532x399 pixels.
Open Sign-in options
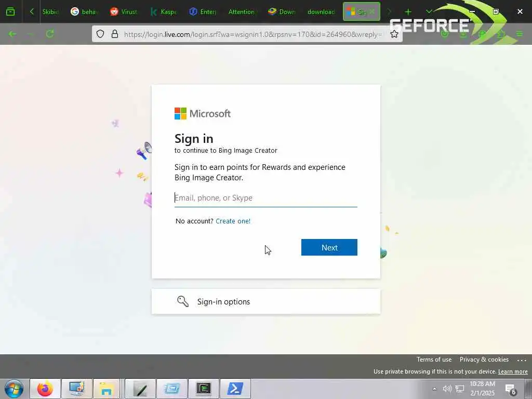265,302
